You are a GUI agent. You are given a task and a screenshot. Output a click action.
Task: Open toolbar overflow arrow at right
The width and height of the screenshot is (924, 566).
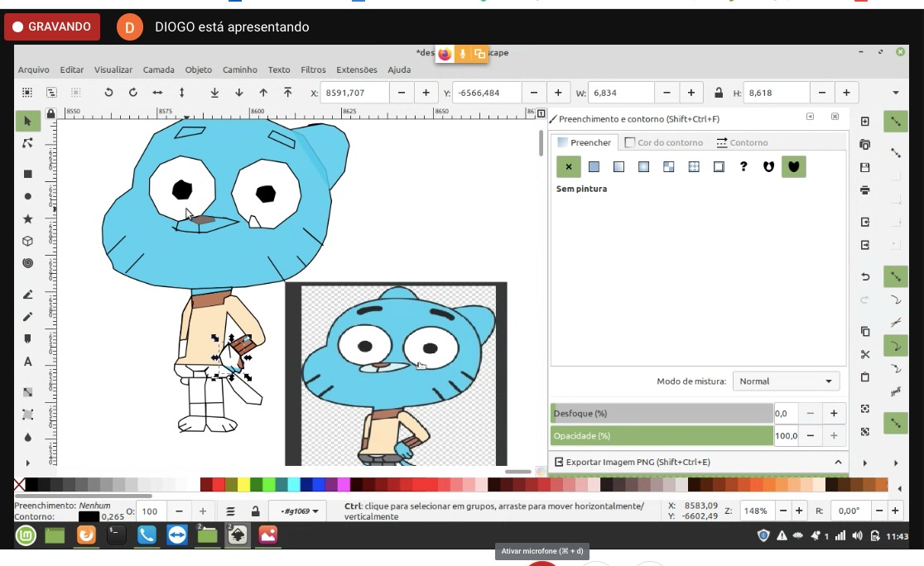click(x=896, y=93)
